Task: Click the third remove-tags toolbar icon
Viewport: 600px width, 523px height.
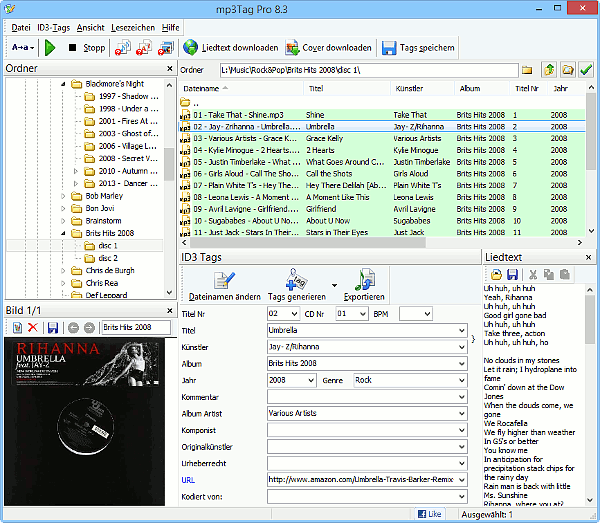Action: click(x=166, y=48)
